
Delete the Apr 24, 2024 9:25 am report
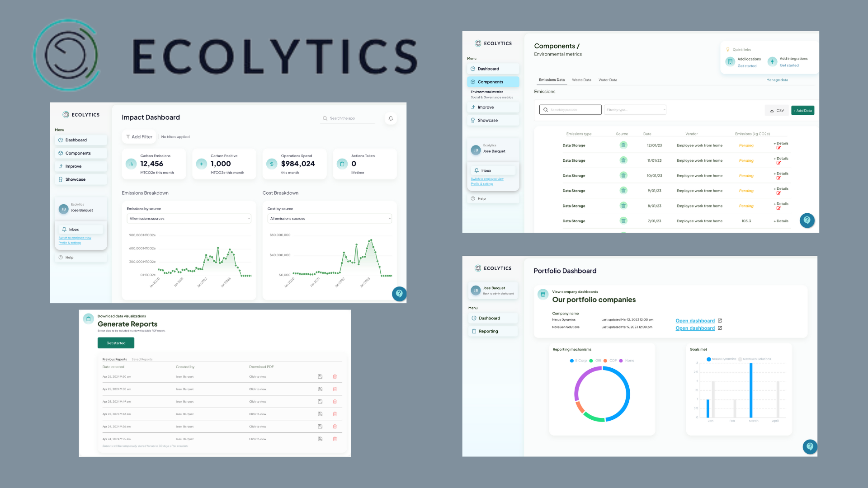(x=335, y=439)
